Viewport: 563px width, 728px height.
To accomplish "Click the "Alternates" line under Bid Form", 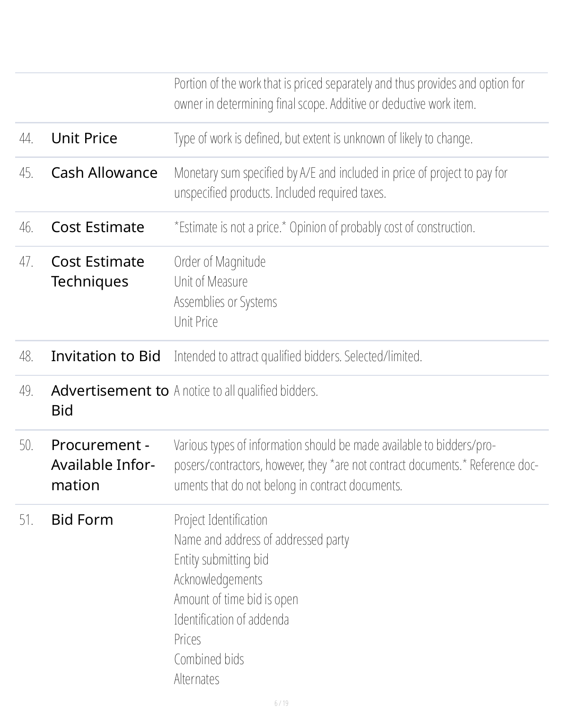I will coord(196,679).
